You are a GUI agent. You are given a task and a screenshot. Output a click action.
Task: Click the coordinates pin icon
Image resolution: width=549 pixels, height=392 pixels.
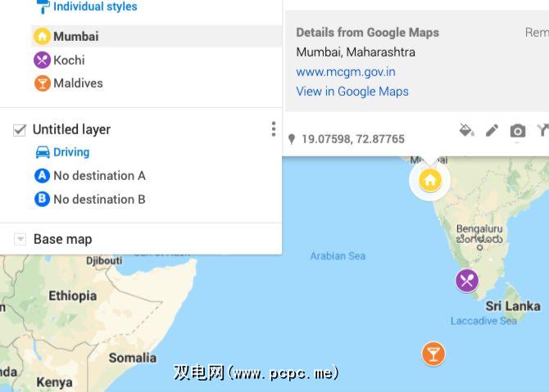pos(292,139)
